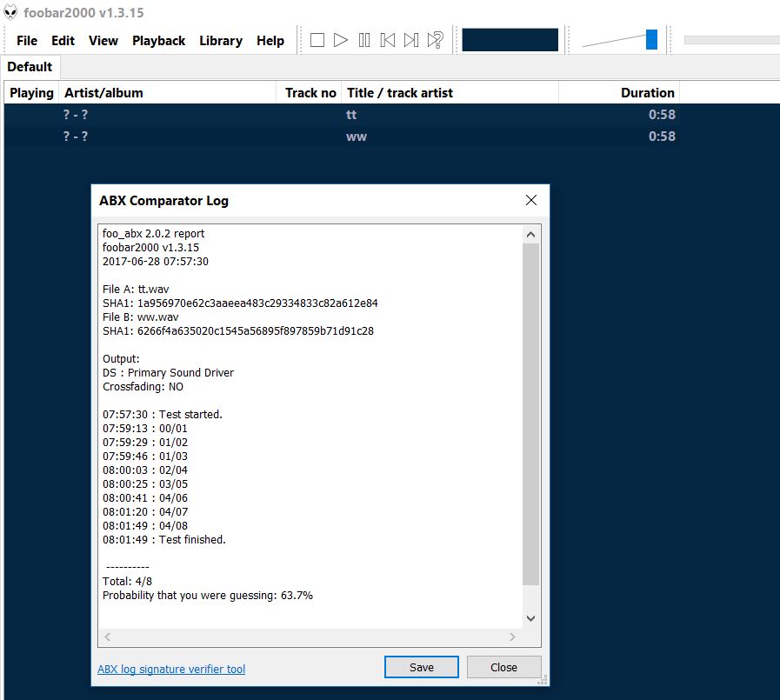Open the Edit menu
The width and height of the screenshot is (780, 700).
click(63, 40)
